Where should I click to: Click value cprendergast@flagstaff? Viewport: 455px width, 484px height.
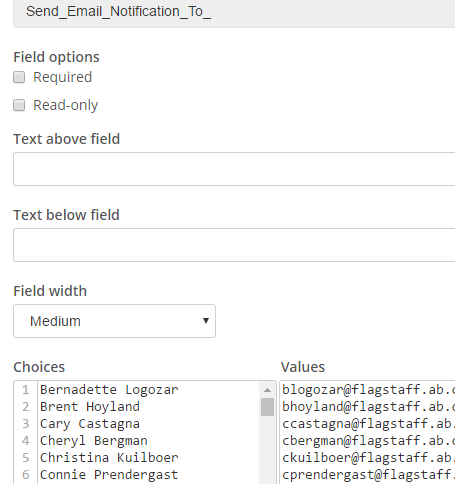[368, 475]
